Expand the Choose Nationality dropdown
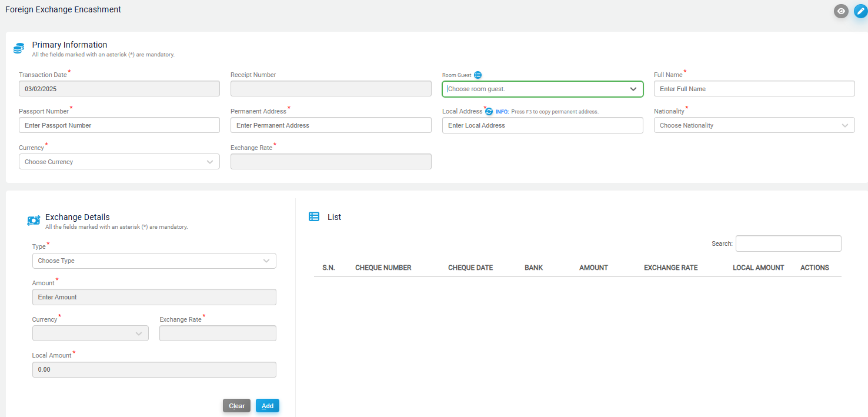The width and height of the screenshot is (868, 417). click(754, 125)
